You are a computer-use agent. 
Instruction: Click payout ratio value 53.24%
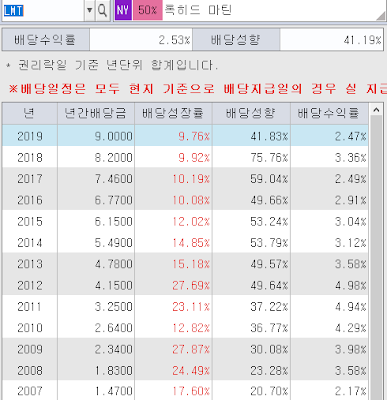pos(269,222)
